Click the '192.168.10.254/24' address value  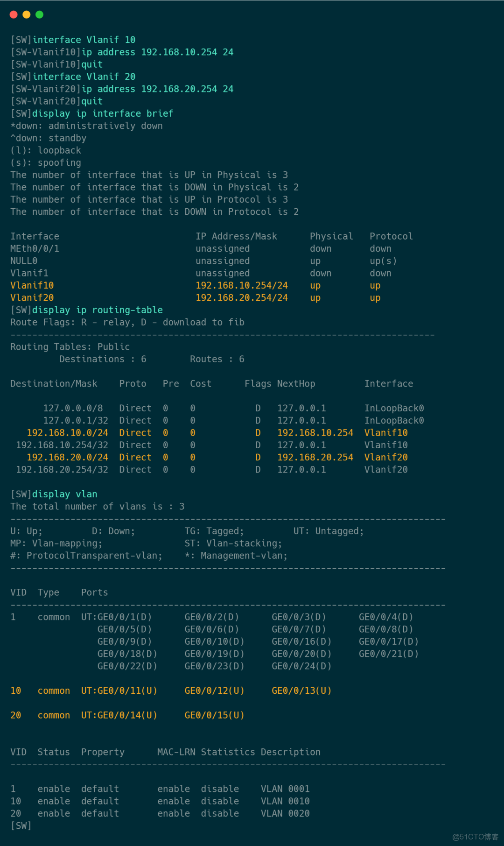click(x=242, y=285)
